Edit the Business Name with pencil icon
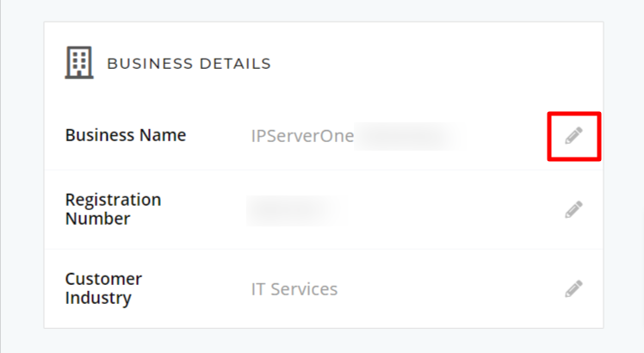 point(573,136)
